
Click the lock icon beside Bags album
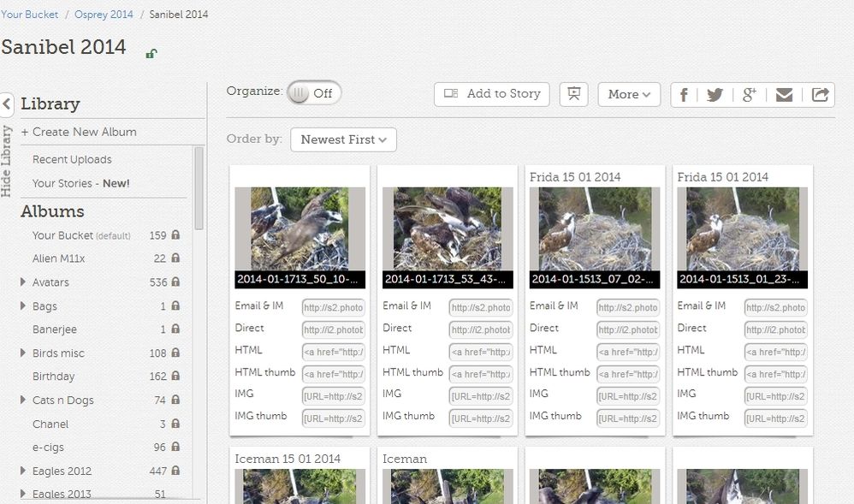[x=175, y=305]
